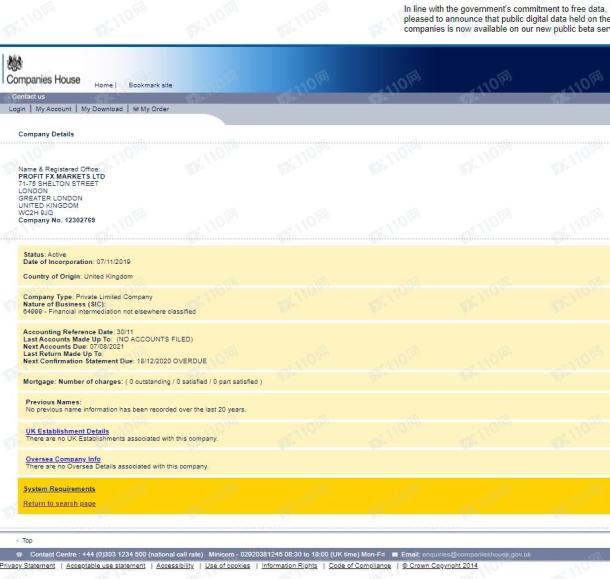Open My Order

[155, 109]
